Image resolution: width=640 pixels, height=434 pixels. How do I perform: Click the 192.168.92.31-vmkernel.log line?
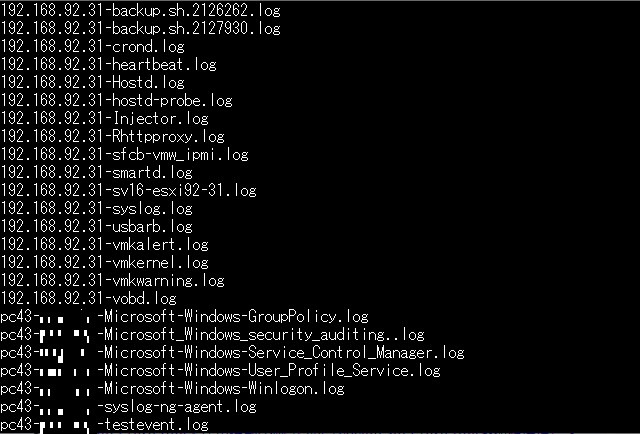click(104, 262)
